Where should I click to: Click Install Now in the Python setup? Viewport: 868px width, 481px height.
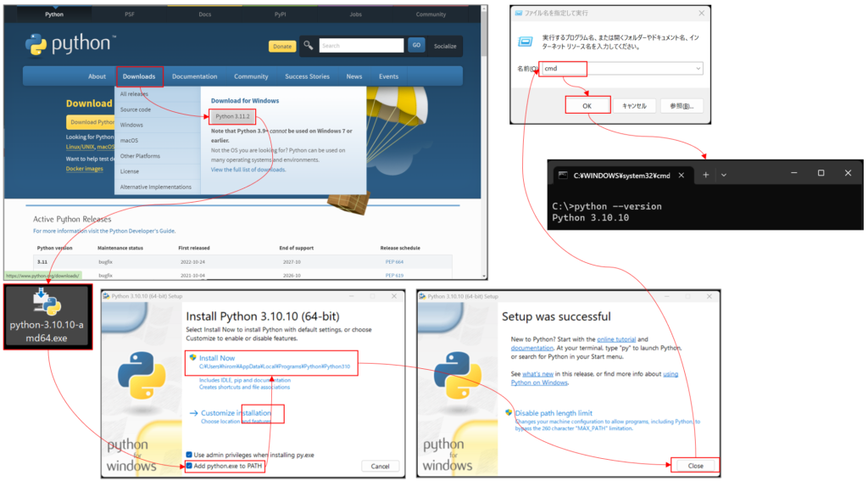click(271, 362)
